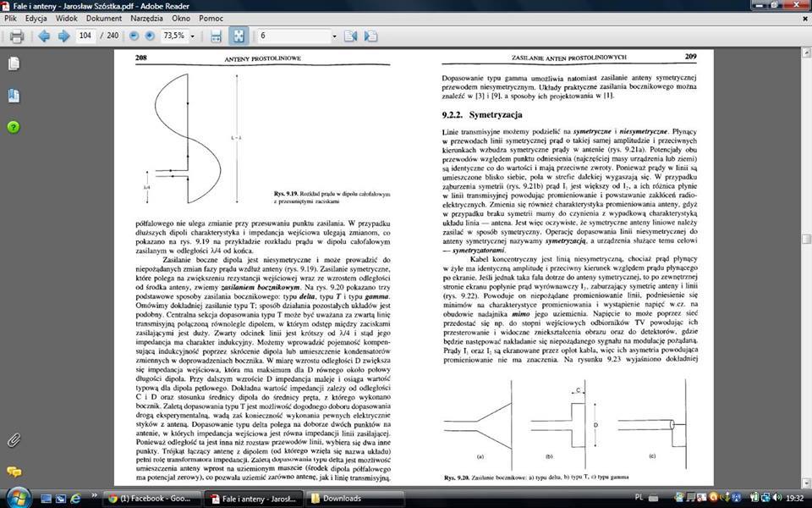Open the Okno menu
Viewport: 812px width, 508px height.
coord(181,18)
